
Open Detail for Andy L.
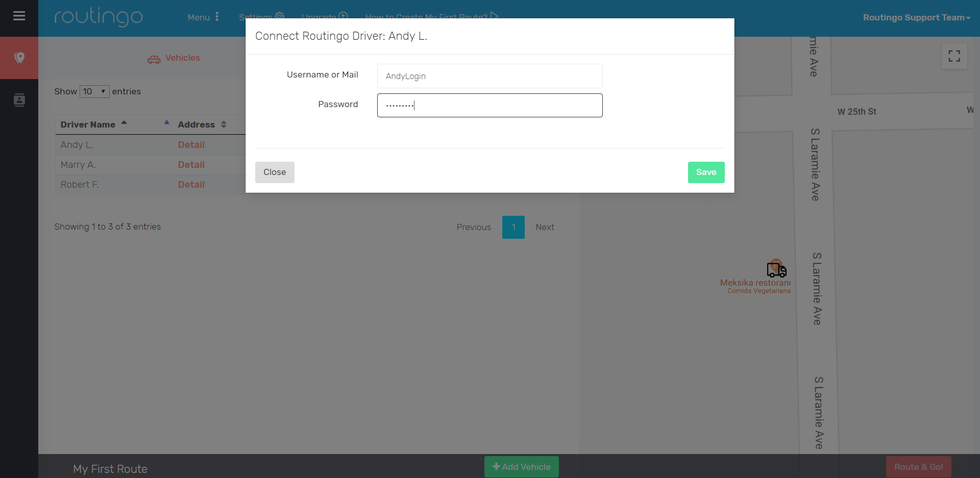pyautogui.click(x=191, y=145)
